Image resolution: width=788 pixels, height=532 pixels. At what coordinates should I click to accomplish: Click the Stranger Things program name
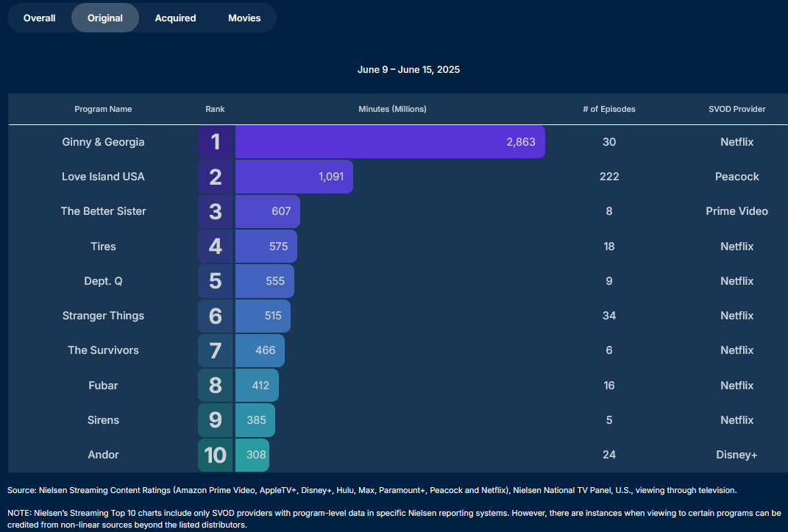(103, 316)
